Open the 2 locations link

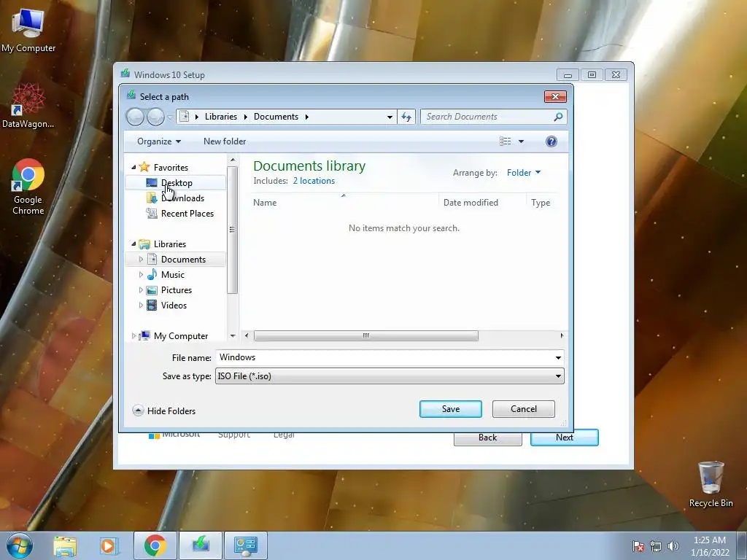(x=314, y=181)
